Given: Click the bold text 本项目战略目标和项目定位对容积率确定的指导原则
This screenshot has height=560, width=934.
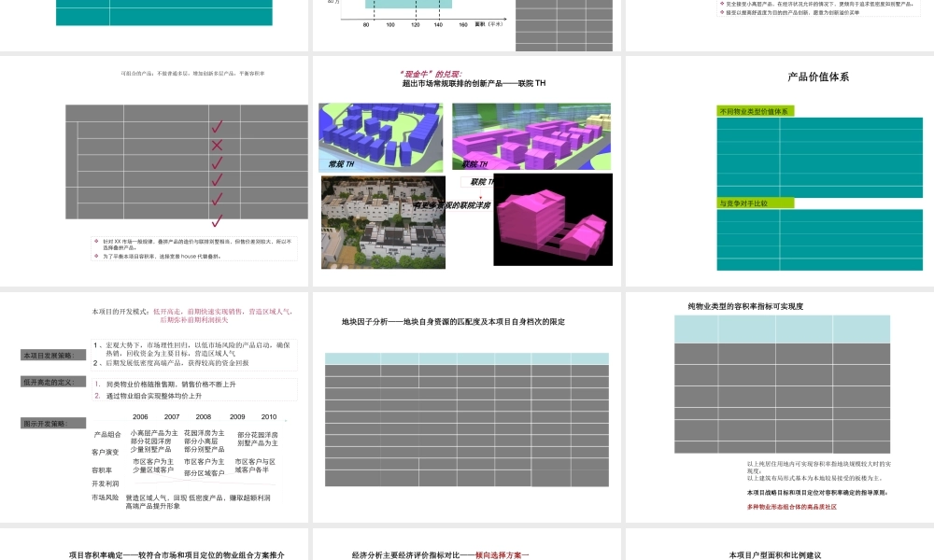Looking at the screenshot, I should [x=818, y=493].
